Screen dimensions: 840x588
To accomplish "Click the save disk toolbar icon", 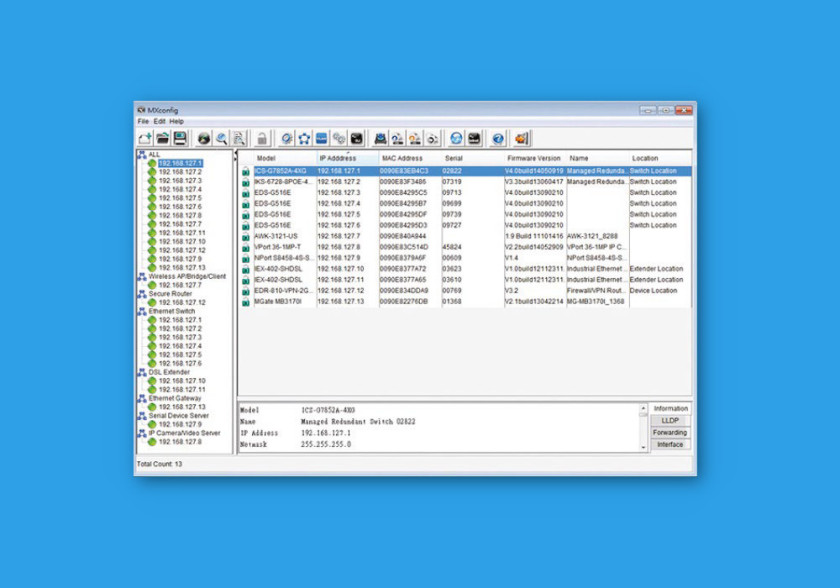I will tap(180, 139).
